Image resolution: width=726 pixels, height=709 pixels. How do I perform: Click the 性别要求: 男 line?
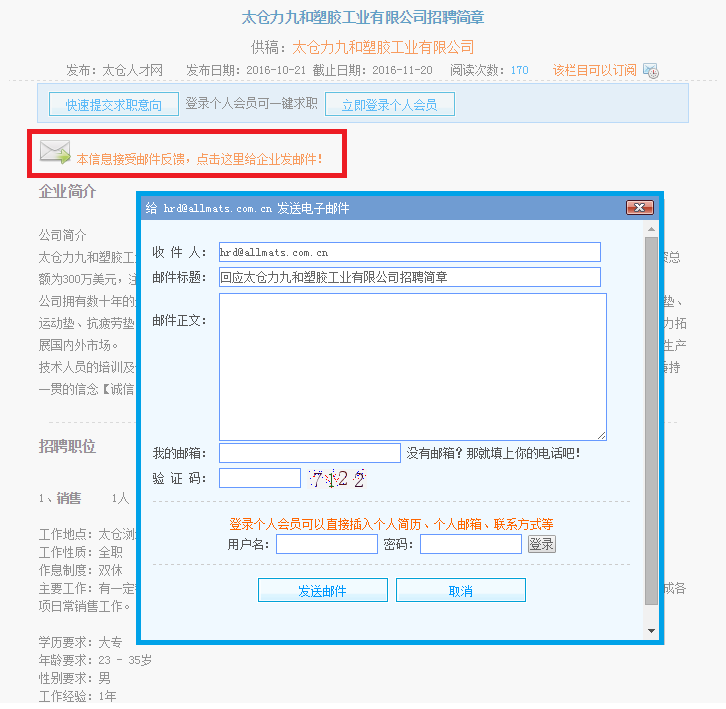click(x=75, y=678)
